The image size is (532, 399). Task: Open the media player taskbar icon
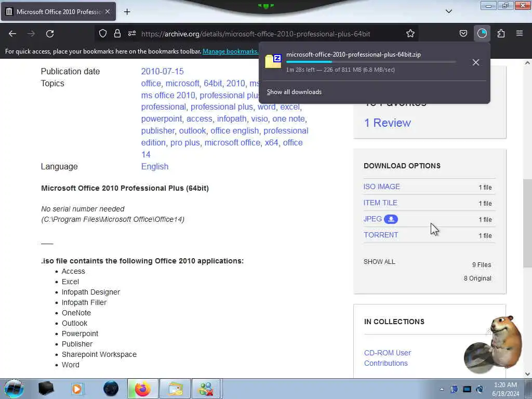(x=77, y=389)
